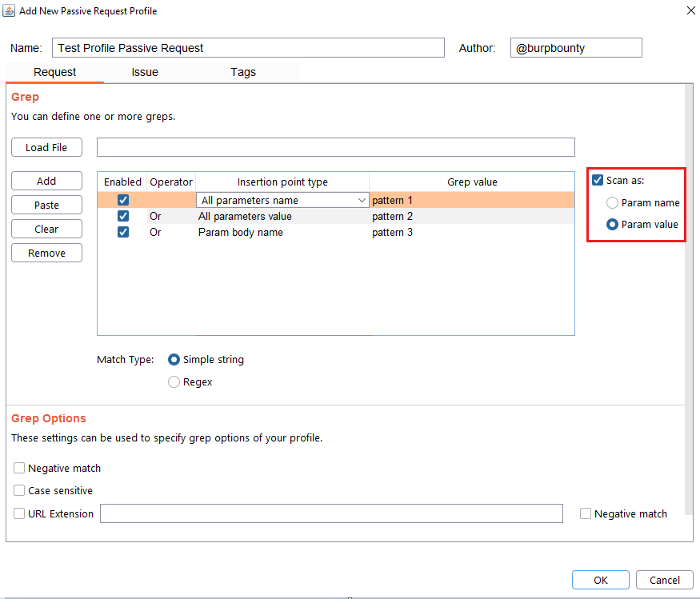
Task: Click the Load File button
Action: tap(46, 147)
